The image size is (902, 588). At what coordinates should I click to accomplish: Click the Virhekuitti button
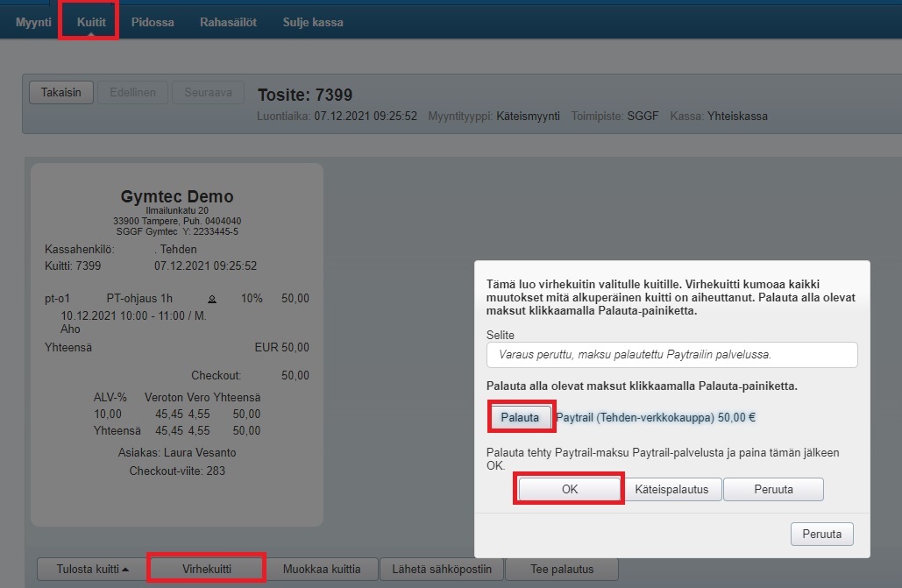pyautogui.click(x=207, y=569)
